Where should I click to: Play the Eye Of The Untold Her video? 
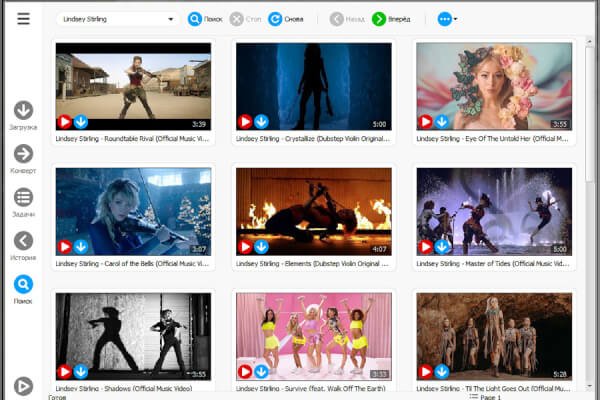[425, 122]
